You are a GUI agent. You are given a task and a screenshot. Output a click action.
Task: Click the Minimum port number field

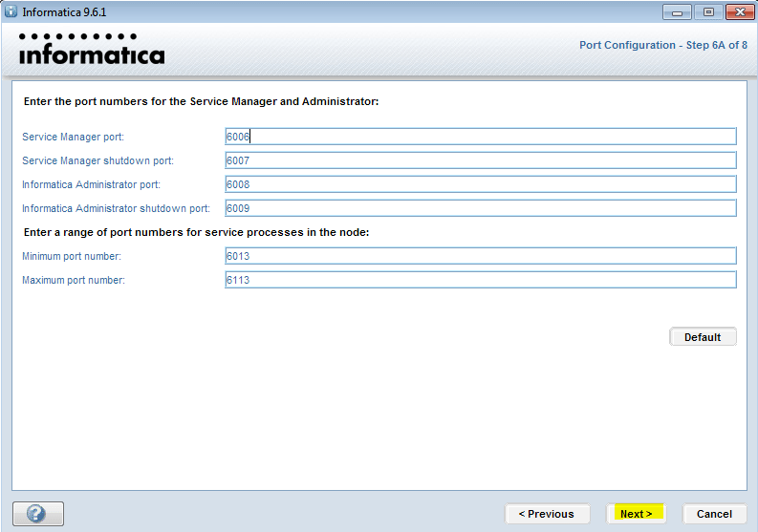pyautogui.click(x=481, y=256)
